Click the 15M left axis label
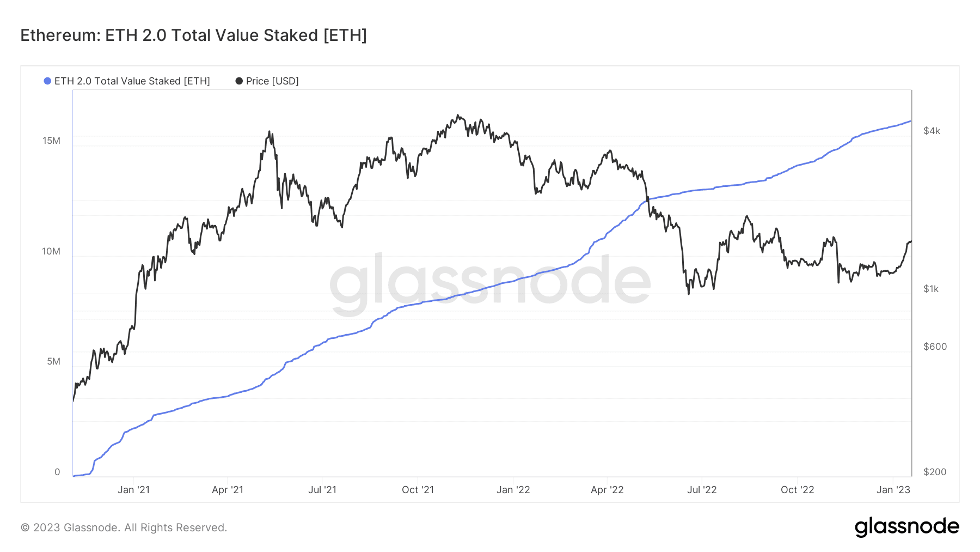 51,141
